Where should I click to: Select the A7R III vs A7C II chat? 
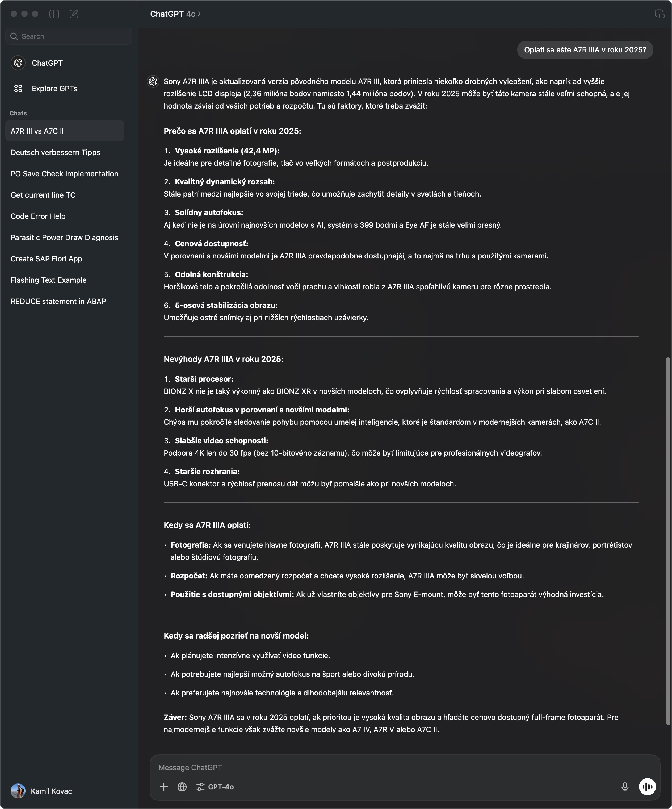65,131
